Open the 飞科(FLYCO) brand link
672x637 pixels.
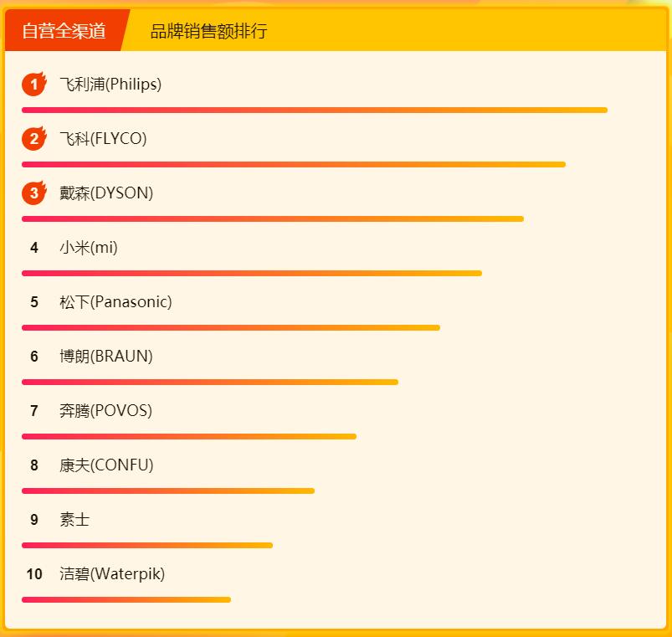click(103, 139)
